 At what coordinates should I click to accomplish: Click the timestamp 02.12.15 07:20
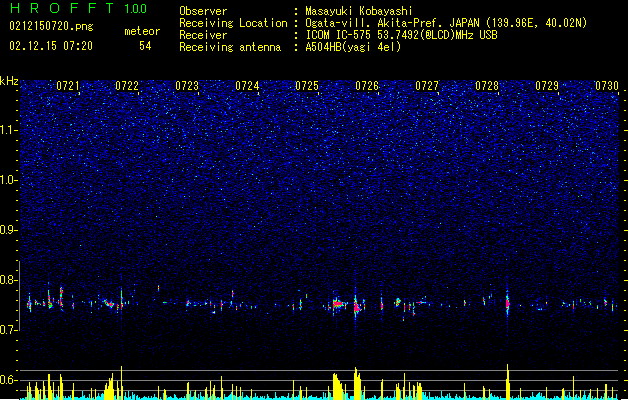pos(51,46)
